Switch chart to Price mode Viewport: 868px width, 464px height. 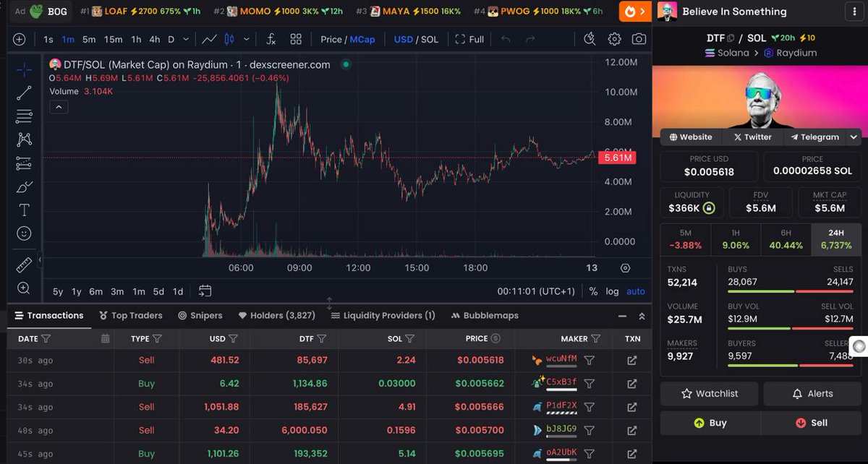click(332, 39)
